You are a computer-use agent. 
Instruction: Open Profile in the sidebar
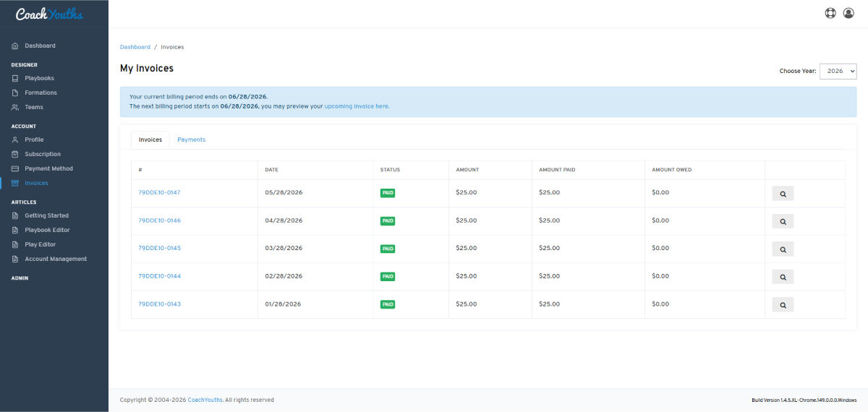[34, 140]
